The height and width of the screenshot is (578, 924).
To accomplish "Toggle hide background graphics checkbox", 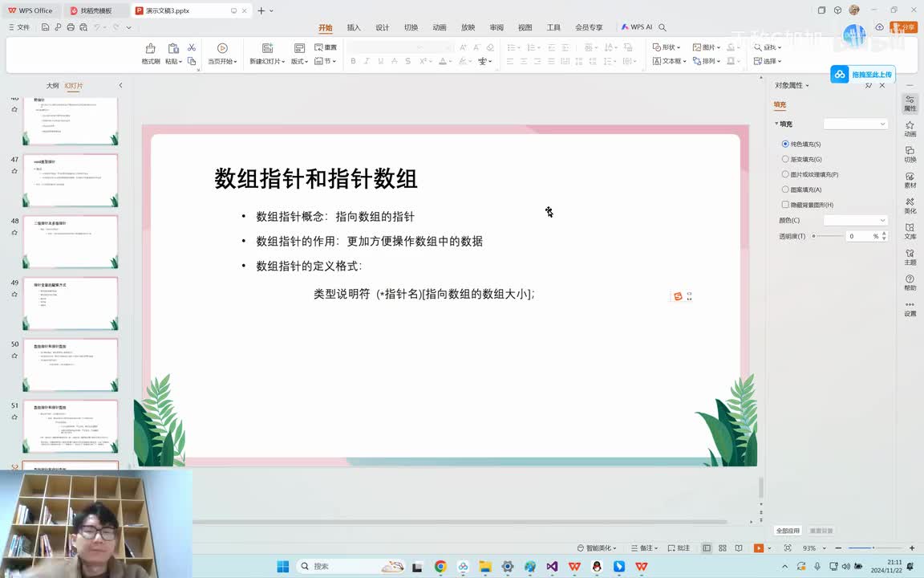I will click(785, 205).
